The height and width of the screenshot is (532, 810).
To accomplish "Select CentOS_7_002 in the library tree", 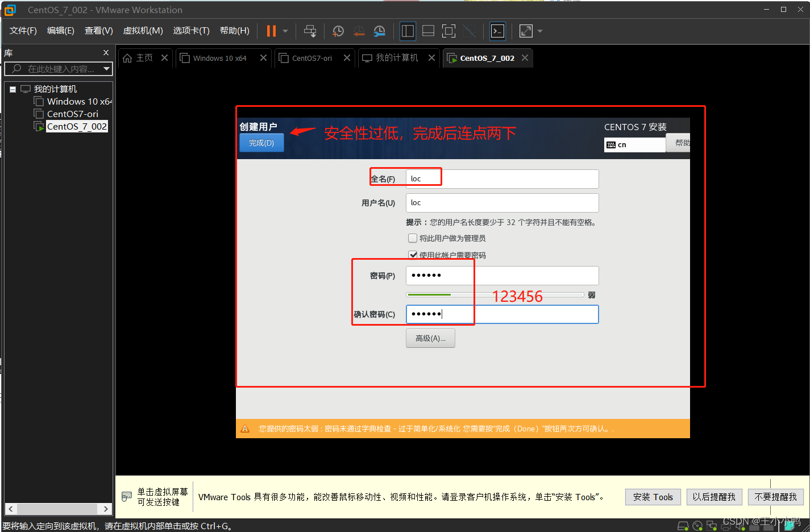I will click(x=76, y=126).
